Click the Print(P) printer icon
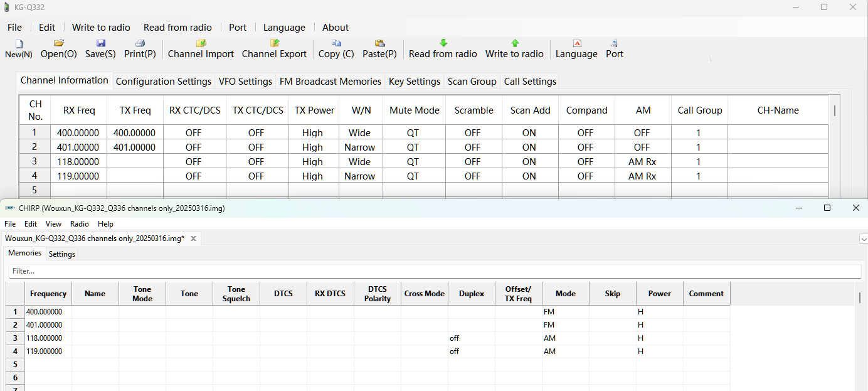 point(140,43)
